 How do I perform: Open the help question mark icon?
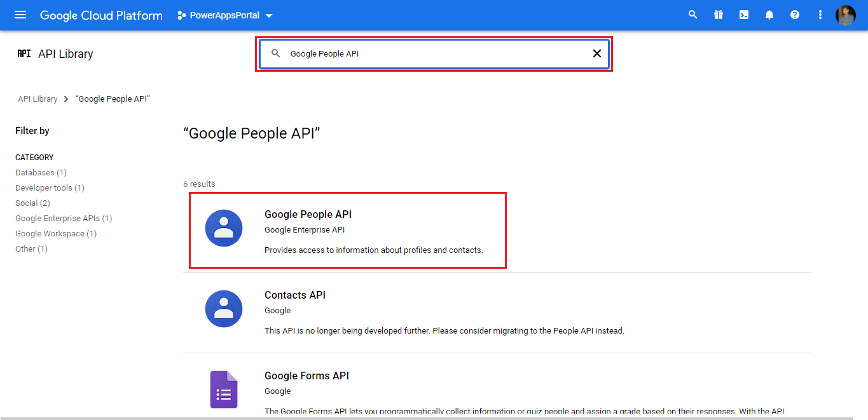pos(794,15)
